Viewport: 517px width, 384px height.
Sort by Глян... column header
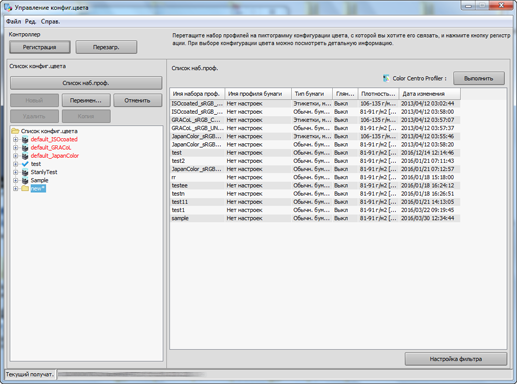[345, 94]
